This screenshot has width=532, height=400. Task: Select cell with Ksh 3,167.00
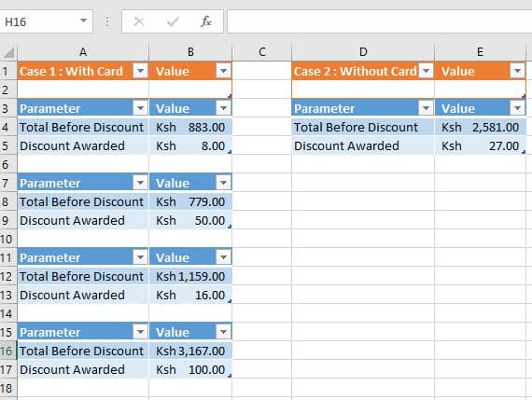pos(190,351)
